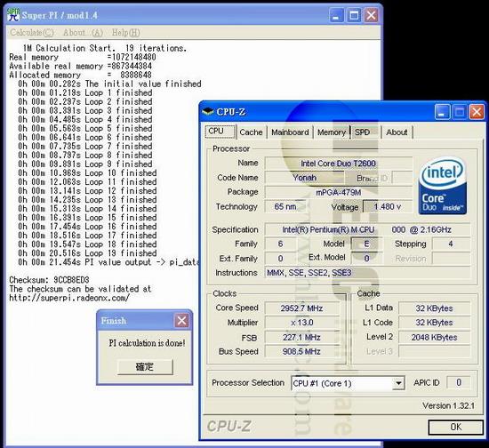Click the 'PI calculation is done!' message text

[x=147, y=343]
